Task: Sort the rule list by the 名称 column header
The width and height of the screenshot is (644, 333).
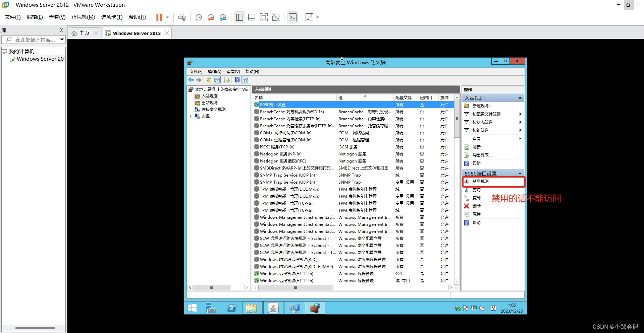Action: point(294,97)
